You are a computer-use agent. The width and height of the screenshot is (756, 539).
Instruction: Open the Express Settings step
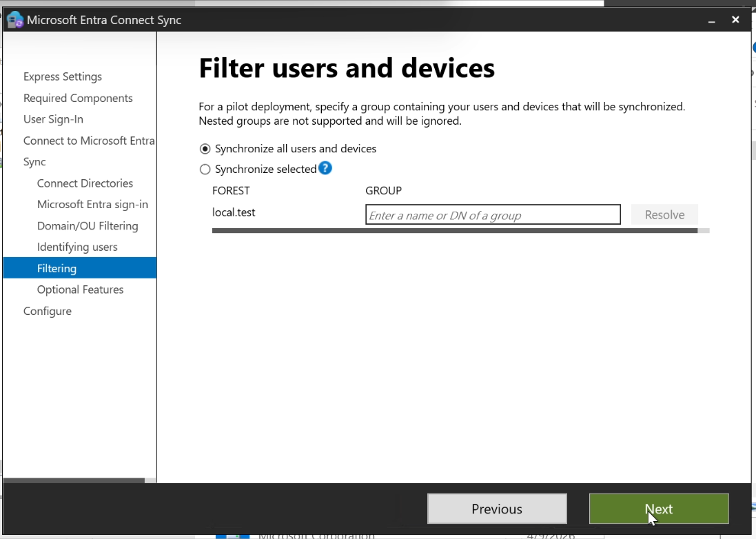[63, 77]
